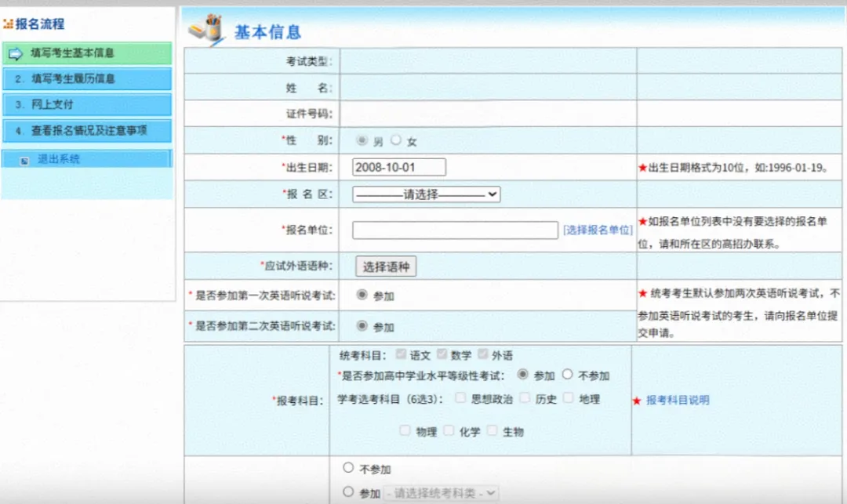847x504 pixels.
Task: Click the 证件号码 label
Action: (309, 114)
